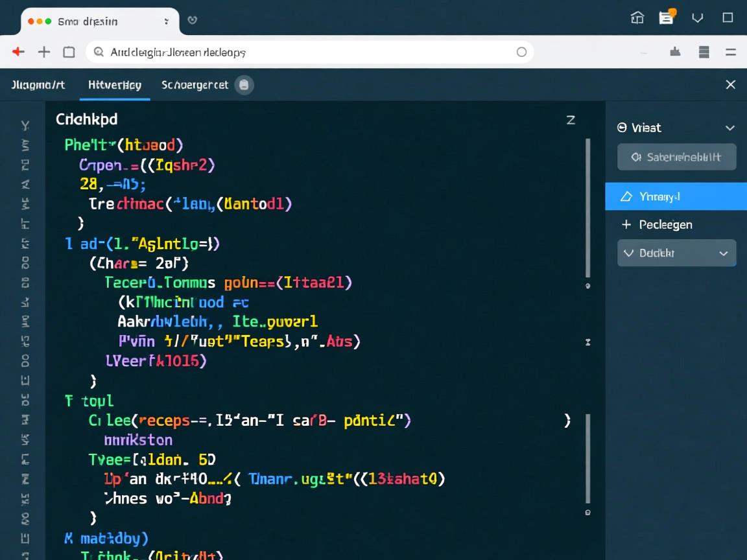Click the stacked bars icon in browser toolbar

704,52
